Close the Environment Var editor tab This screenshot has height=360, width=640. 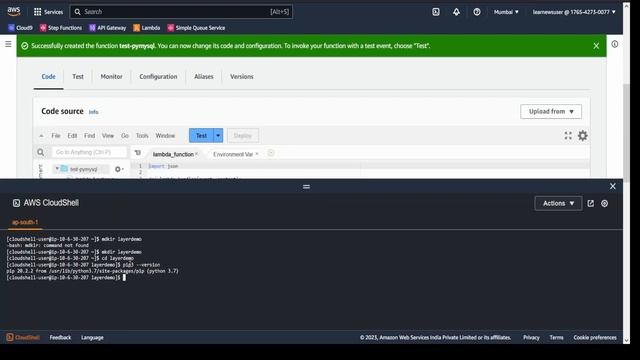(x=257, y=154)
